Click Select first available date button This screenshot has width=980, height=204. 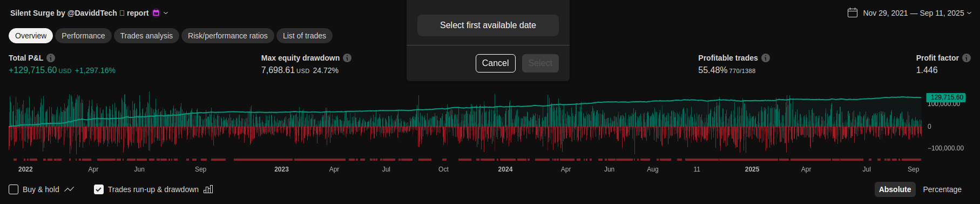coord(488,25)
